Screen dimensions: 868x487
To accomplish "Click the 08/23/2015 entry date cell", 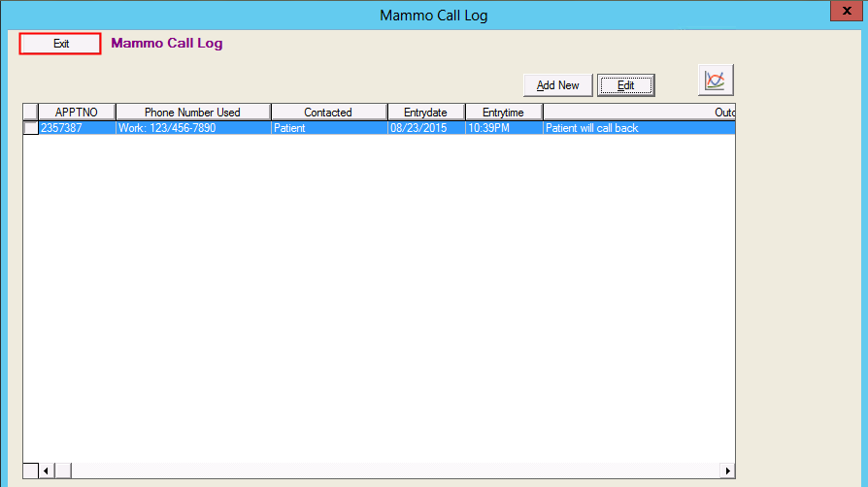I will pos(425,128).
